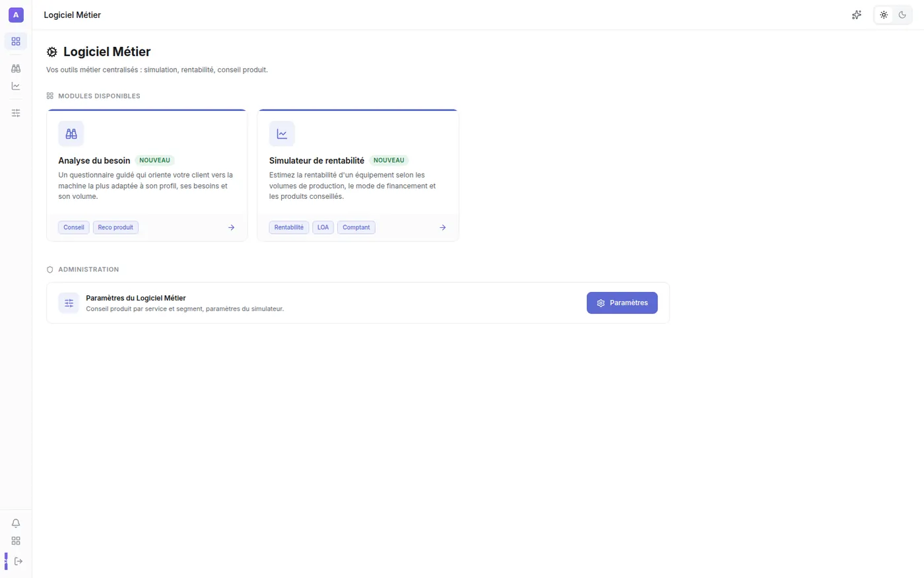Switch to light theme with the sun toggle
Image resolution: width=924 pixels, height=578 pixels.
coord(884,15)
